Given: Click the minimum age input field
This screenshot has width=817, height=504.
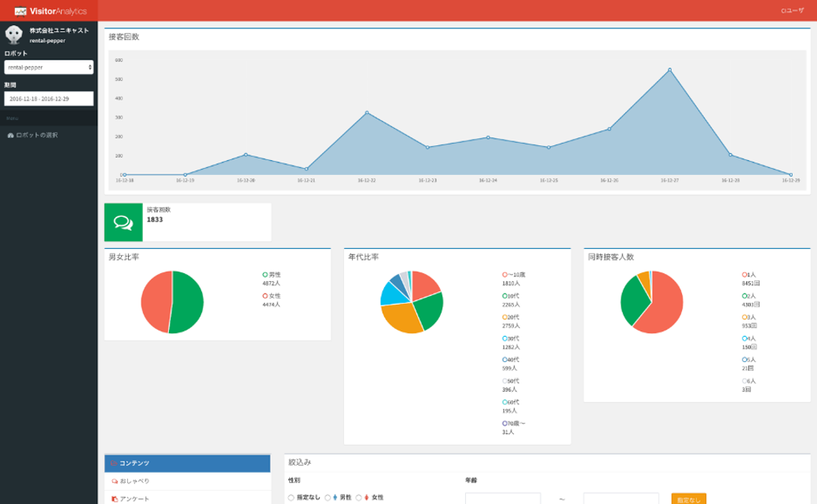Looking at the screenshot, I should [503, 499].
